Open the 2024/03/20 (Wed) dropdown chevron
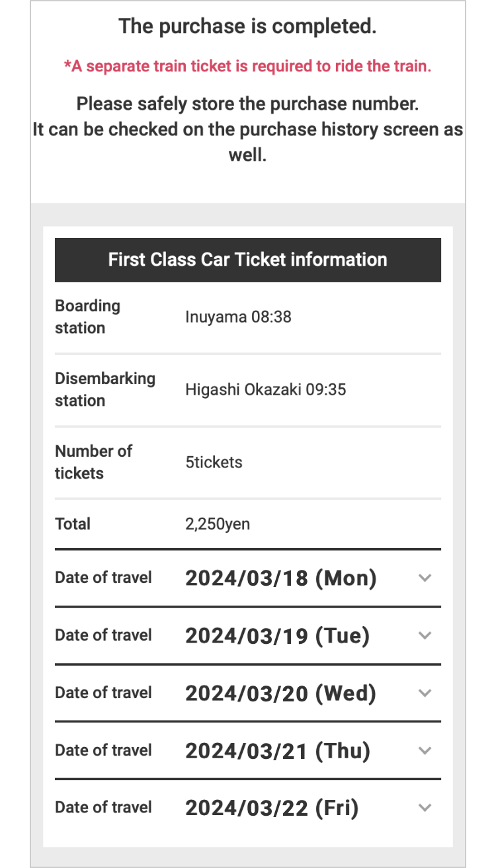The height and width of the screenshot is (868, 496). 425,693
